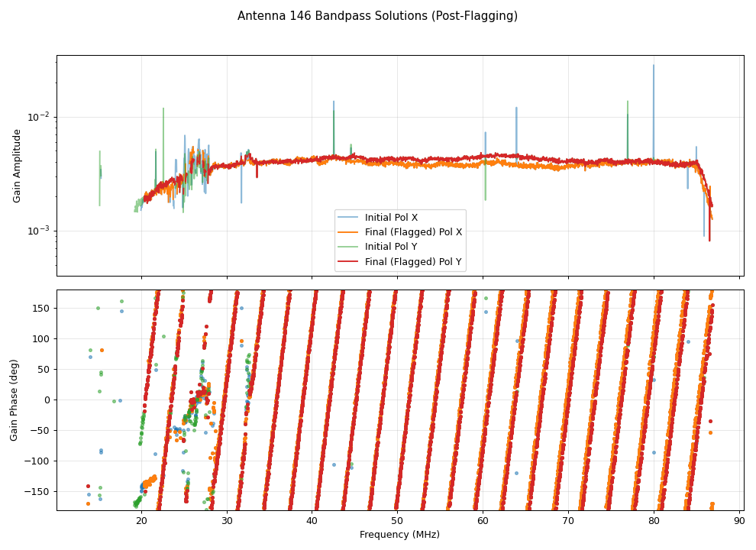
Task: Click the 'Gain Amplitude' y-axis label
Action: 18,166
